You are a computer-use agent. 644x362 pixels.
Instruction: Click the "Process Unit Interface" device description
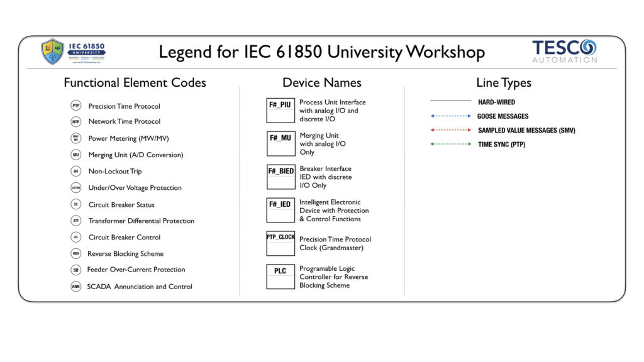(x=332, y=111)
